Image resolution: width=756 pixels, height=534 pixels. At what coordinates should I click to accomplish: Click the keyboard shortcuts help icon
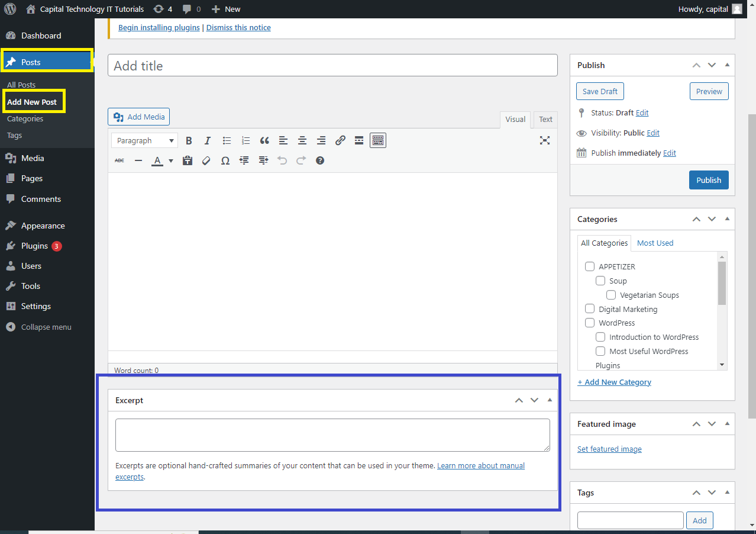(320, 160)
